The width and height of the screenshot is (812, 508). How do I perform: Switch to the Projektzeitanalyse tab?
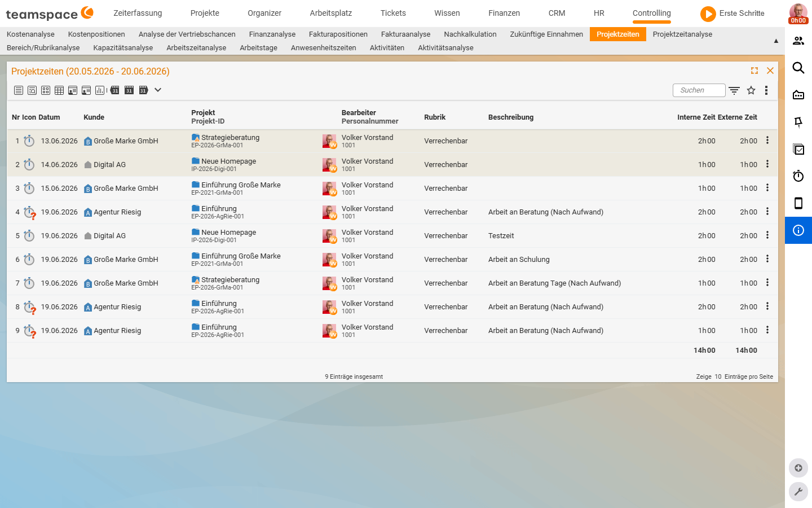click(x=682, y=34)
